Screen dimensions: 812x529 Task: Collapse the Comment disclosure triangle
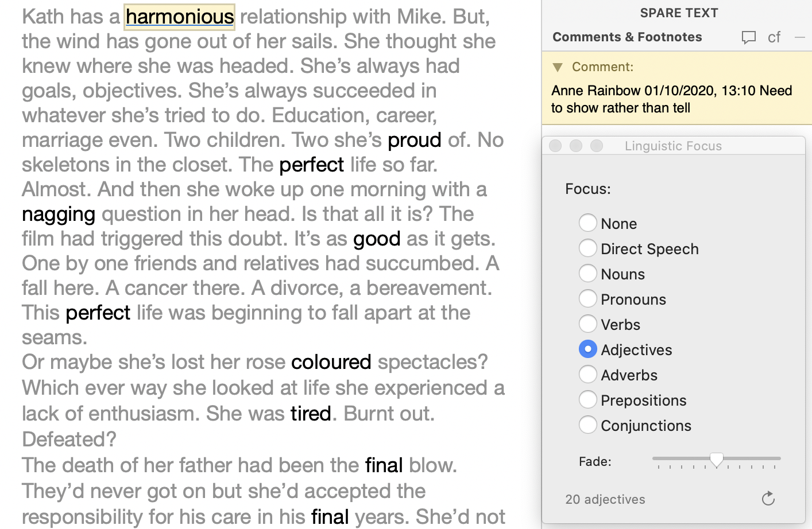point(558,67)
